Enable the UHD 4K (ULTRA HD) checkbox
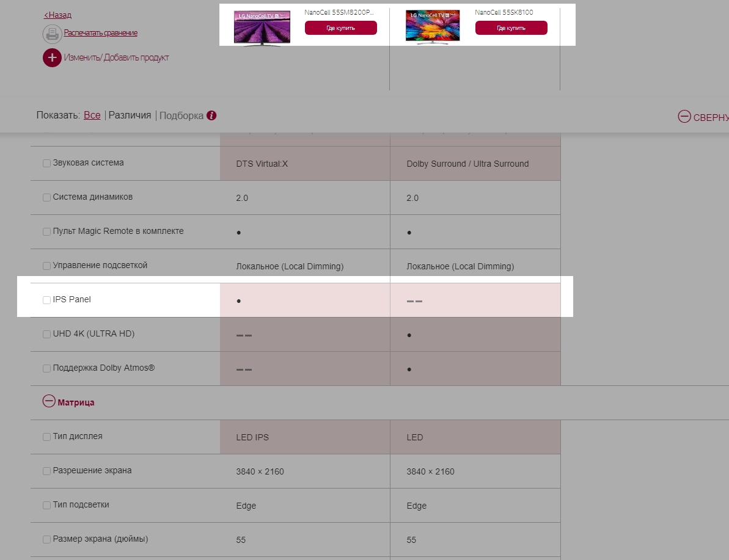729x560 pixels. pos(47,334)
